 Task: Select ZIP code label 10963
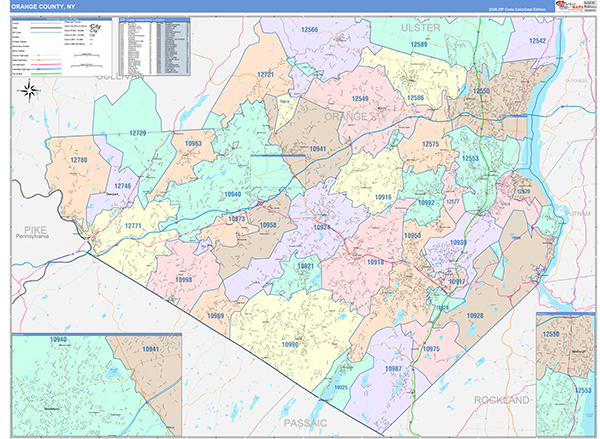193,144
